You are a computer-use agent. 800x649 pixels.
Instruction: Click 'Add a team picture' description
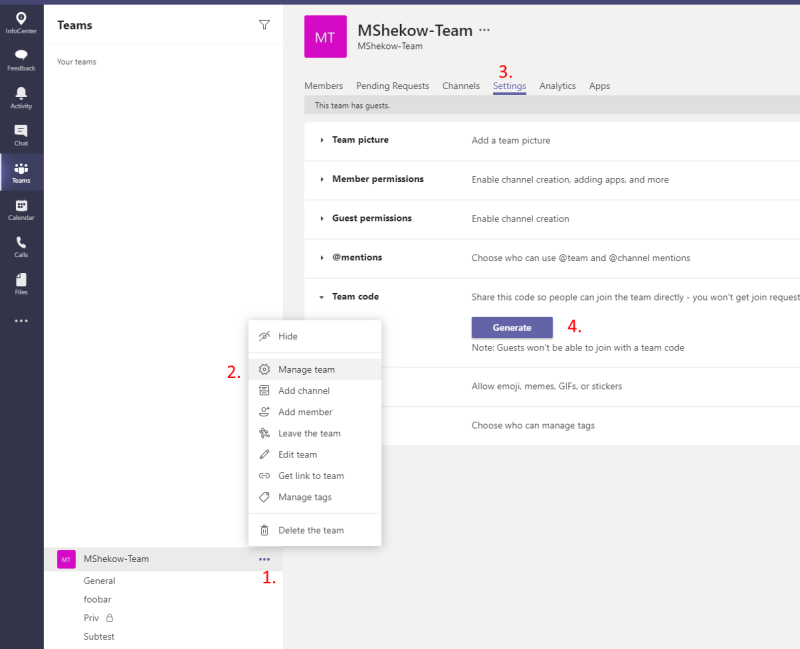click(x=511, y=140)
